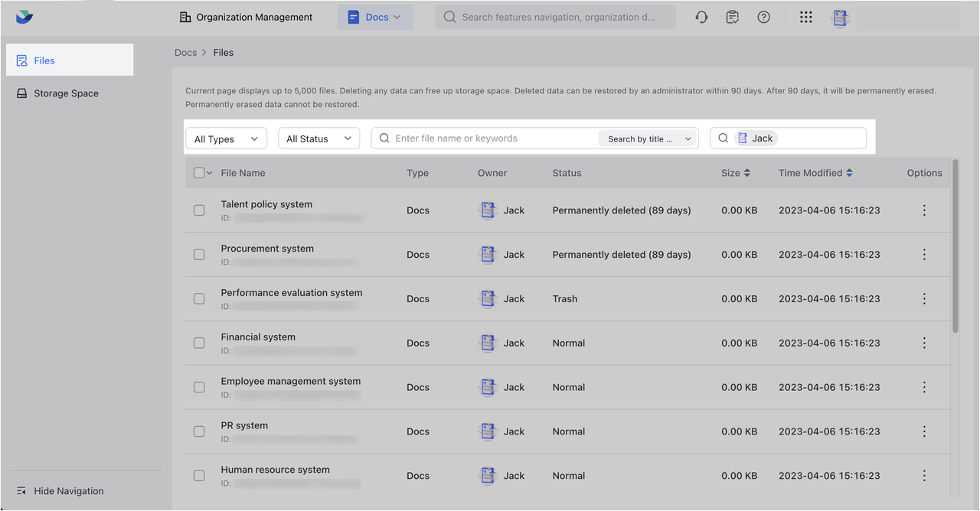Tick the checkbox for Financial system
980x511 pixels.
point(199,343)
